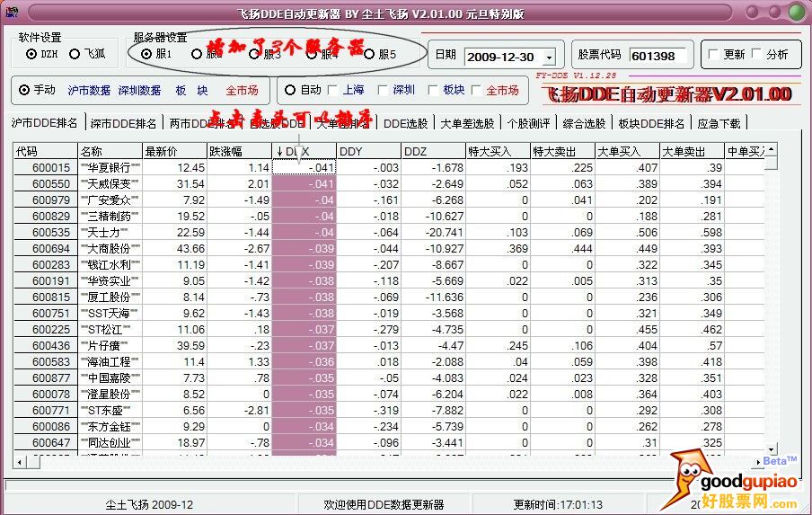Click the date field showing 2009-12-30
The height and width of the screenshot is (515, 812).
tap(504, 57)
